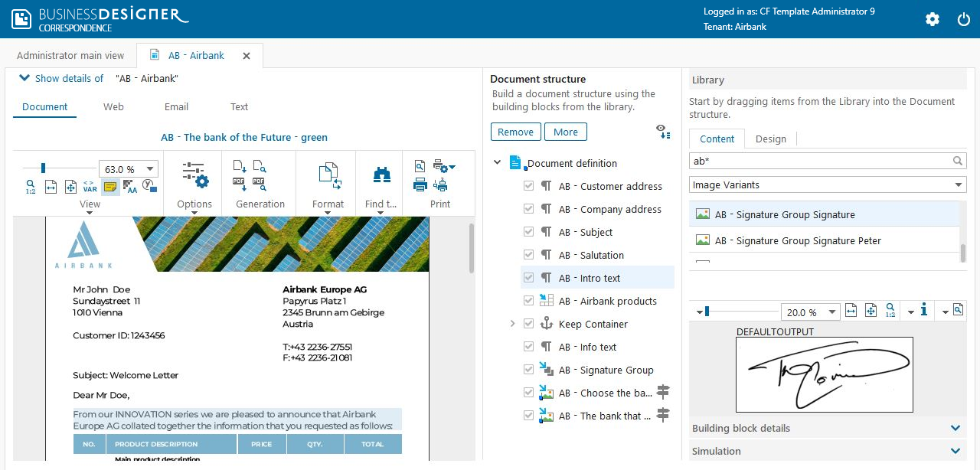Screen dimensions: 980x470
Task: Adjust the document zoom slider handle
Action: point(43,168)
